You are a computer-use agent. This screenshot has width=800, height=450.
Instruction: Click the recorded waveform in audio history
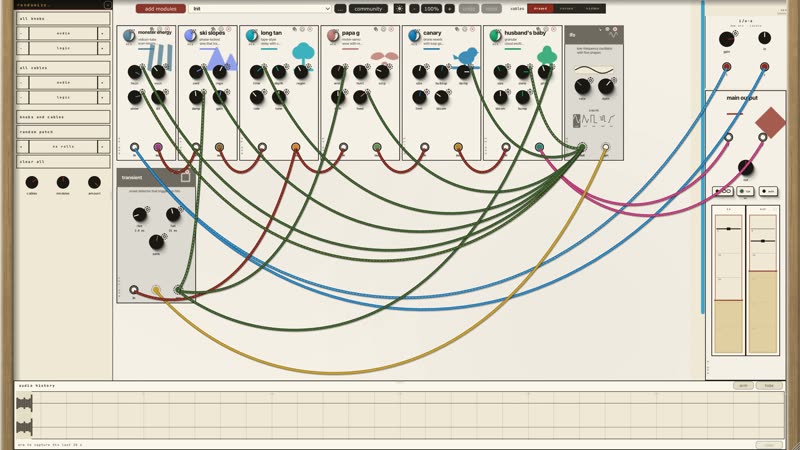tap(24, 414)
